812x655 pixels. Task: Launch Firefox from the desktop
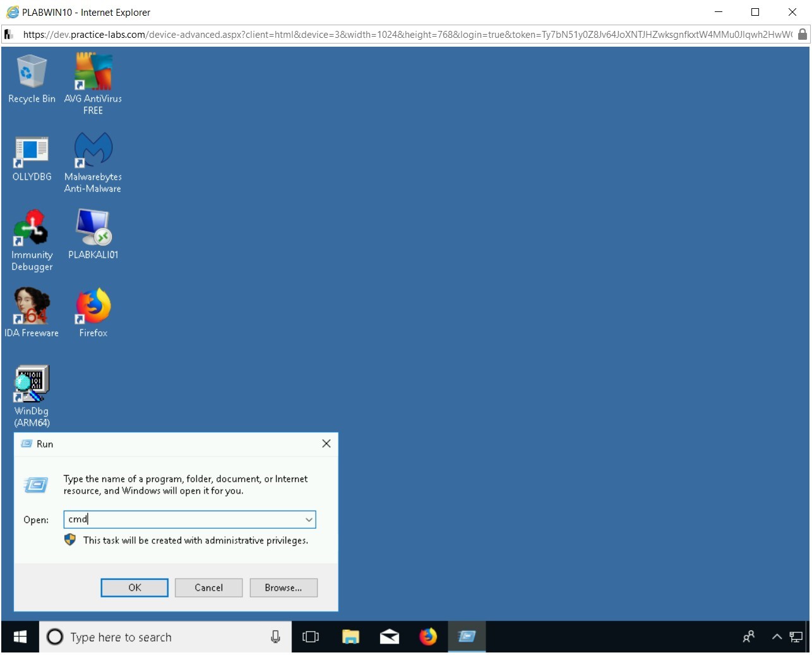tap(93, 306)
